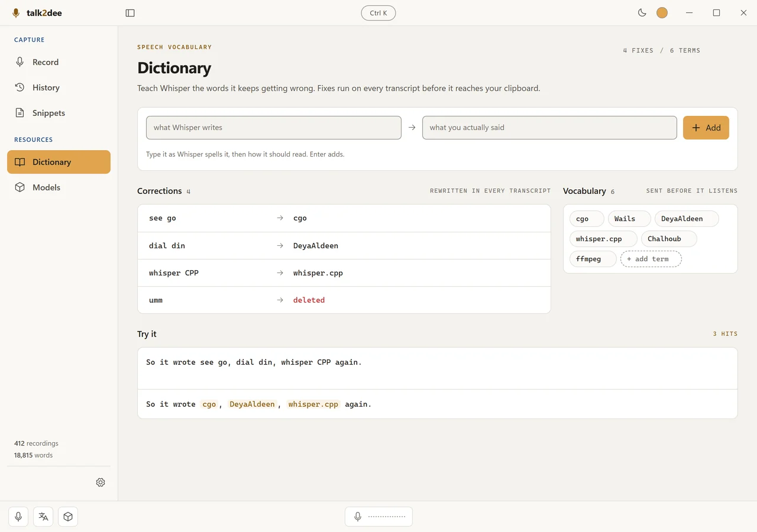Screen dimensions: 757x532
Task: Click the recording waveform pill at the bottom
Action: (x=378, y=517)
